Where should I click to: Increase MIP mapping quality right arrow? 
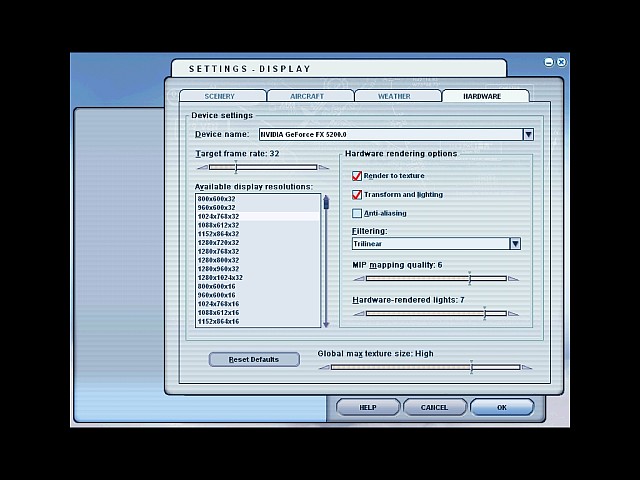click(513, 278)
